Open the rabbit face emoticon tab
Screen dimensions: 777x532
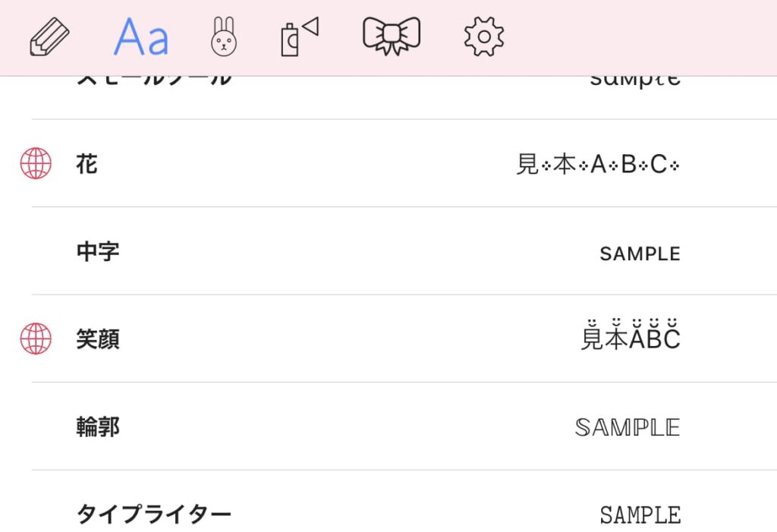[x=224, y=36]
